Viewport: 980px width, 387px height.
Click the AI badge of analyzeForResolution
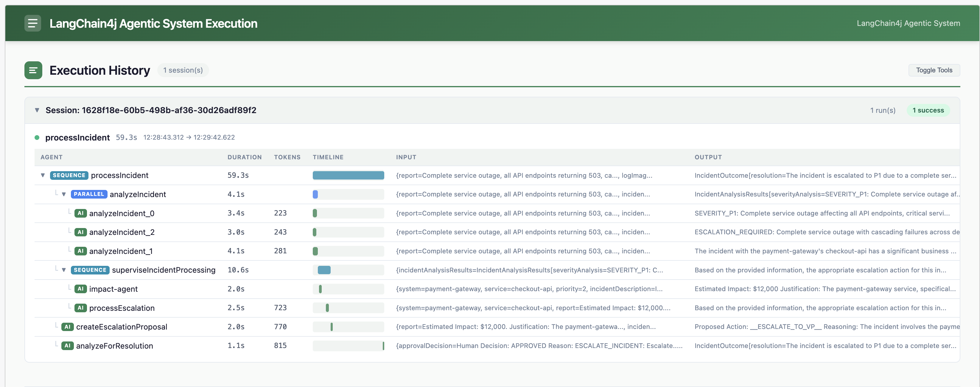[67, 346]
